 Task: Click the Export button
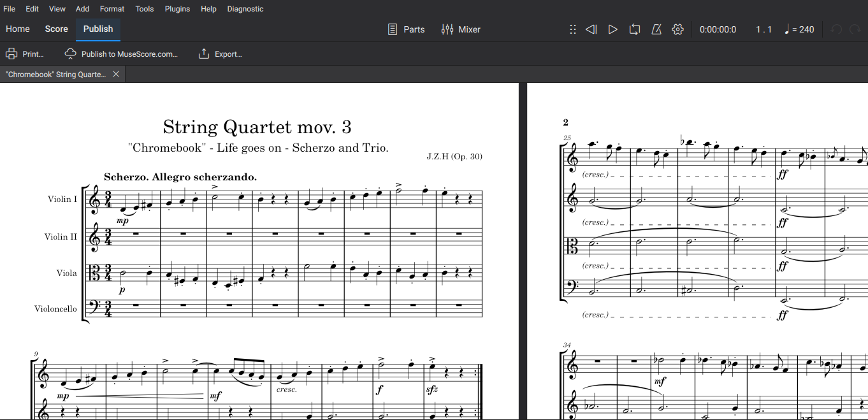click(x=220, y=54)
